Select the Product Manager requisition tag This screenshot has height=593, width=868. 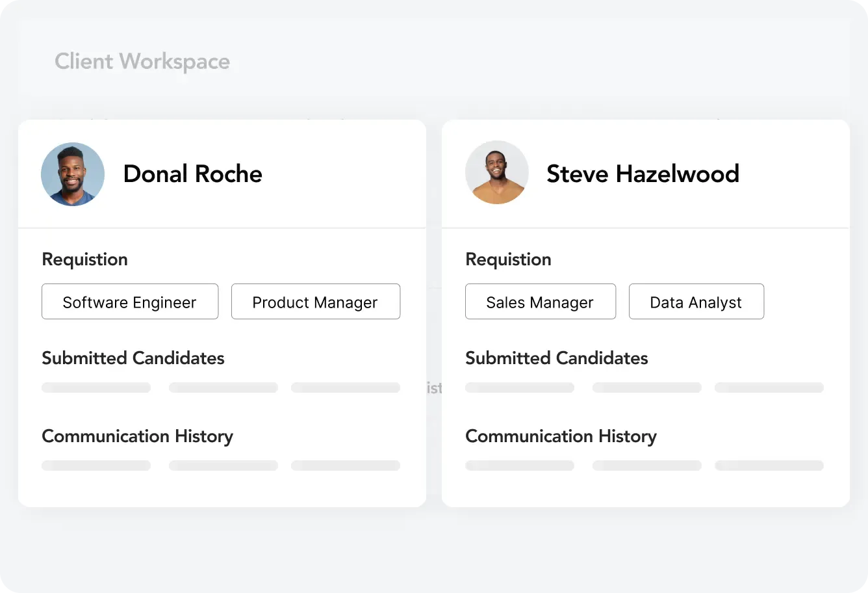click(315, 302)
